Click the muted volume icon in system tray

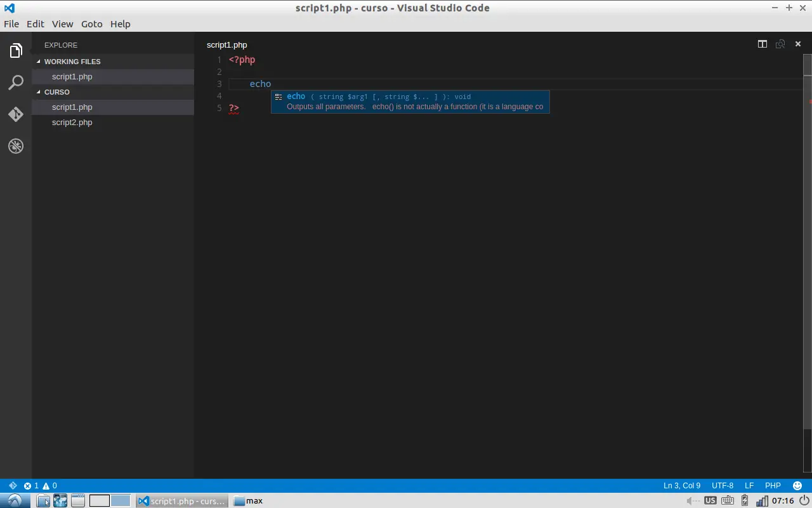click(x=693, y=500)
